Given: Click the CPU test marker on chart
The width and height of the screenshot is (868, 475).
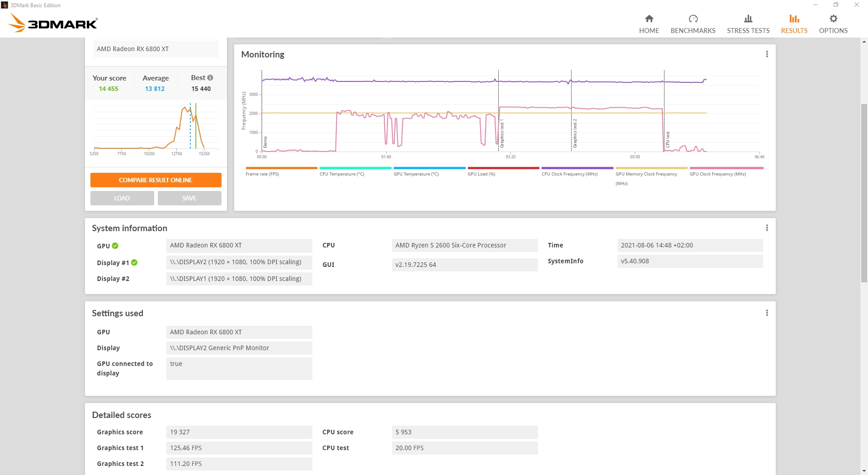Looking at the screenshot, I should (667, 139).
